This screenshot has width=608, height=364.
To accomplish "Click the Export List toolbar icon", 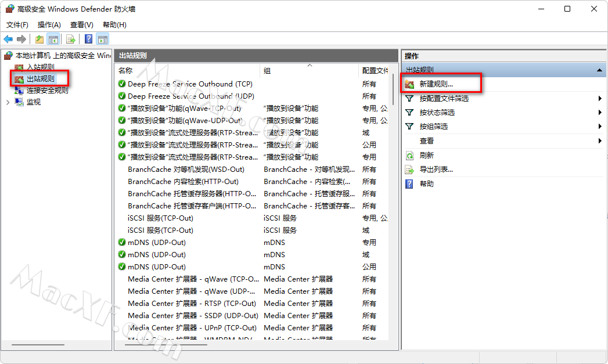I will click(71, 39).
